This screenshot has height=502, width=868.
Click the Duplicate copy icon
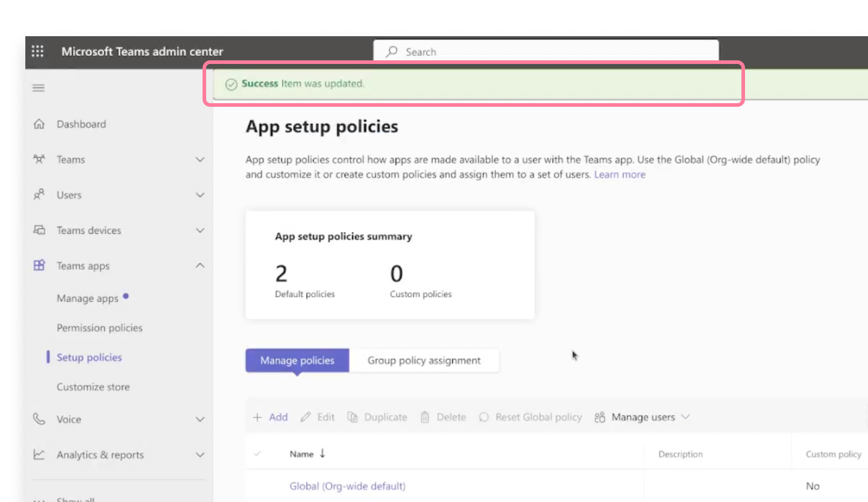tap(353, 417)
